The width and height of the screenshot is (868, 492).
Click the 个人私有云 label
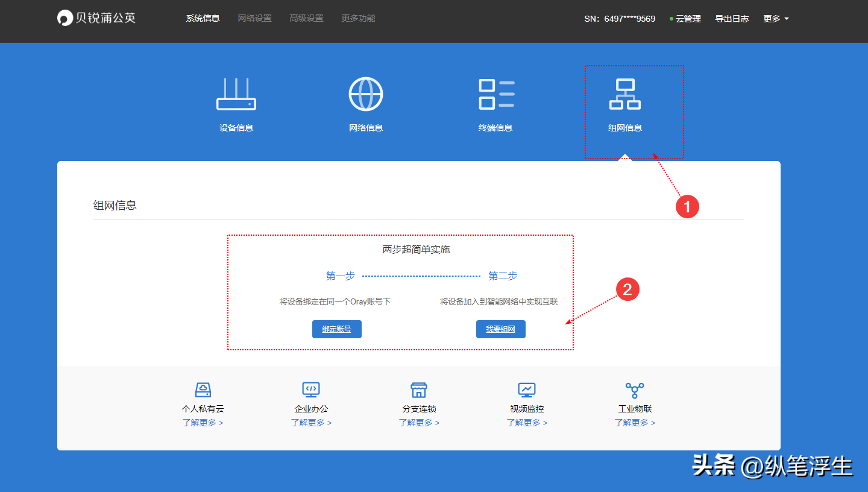203,409
